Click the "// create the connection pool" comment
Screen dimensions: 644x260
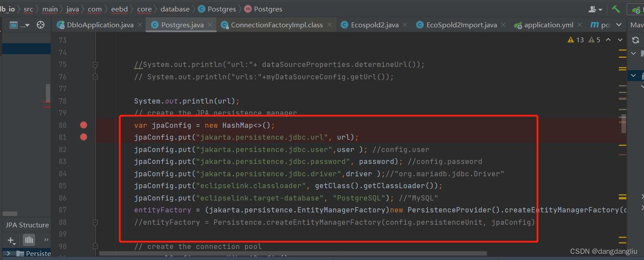[198, 246]
